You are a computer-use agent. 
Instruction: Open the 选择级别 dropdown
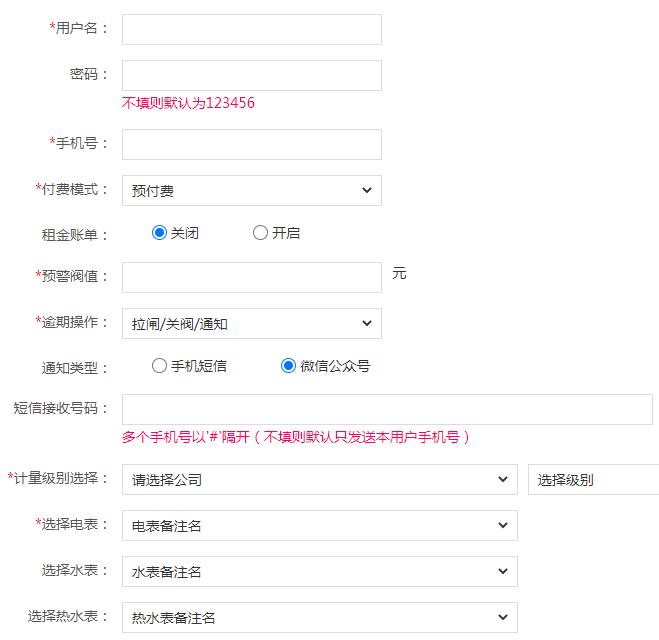coord(592,479)
